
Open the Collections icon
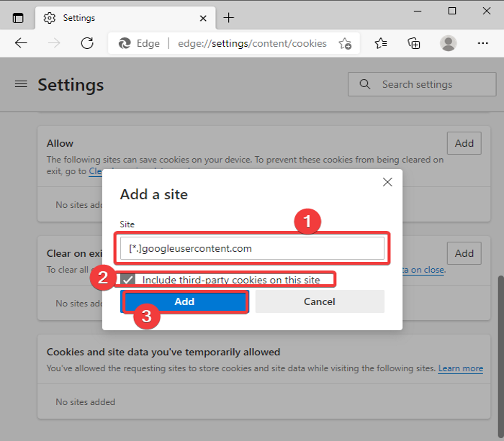(x=414, y=43)
